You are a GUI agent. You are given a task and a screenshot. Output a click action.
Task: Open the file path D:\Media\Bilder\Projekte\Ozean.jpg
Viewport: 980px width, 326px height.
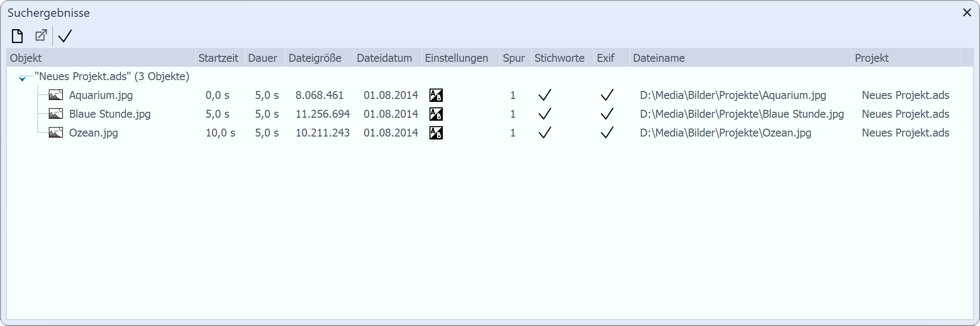725,133
